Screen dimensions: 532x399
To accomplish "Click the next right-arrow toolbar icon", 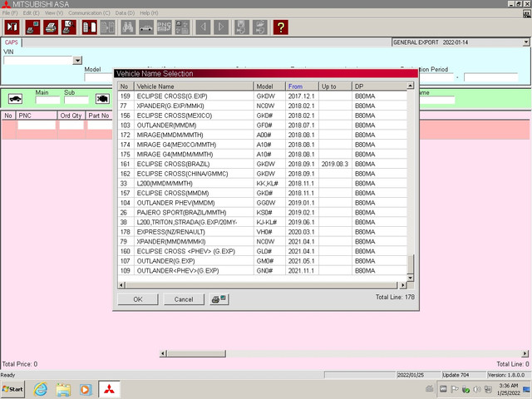I will [221, 27].
